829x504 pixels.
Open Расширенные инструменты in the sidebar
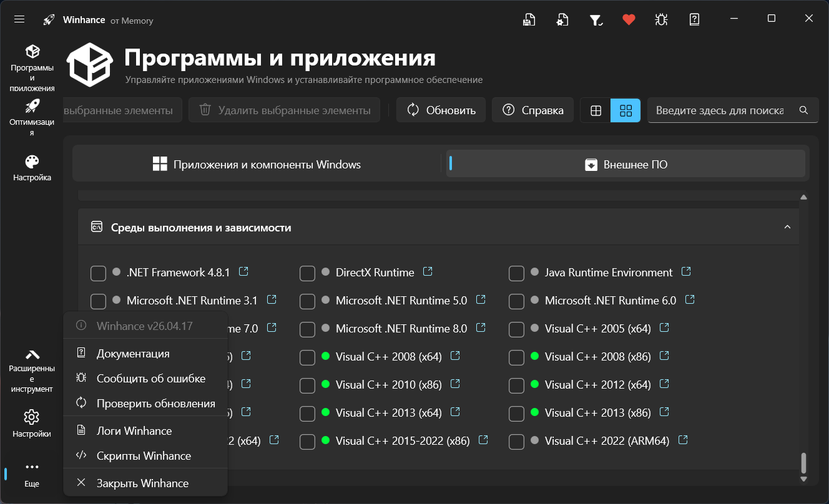[x=32, y=371]
